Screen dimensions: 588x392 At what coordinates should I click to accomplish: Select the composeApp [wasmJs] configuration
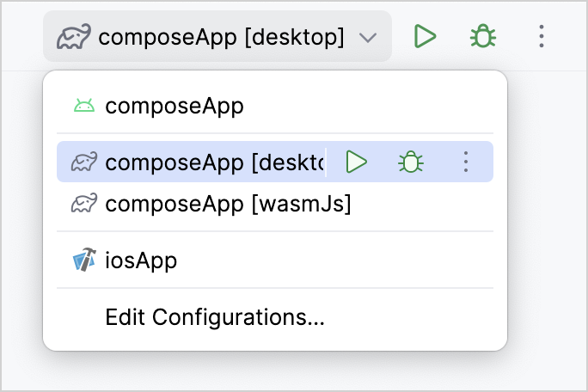(228, 205)
